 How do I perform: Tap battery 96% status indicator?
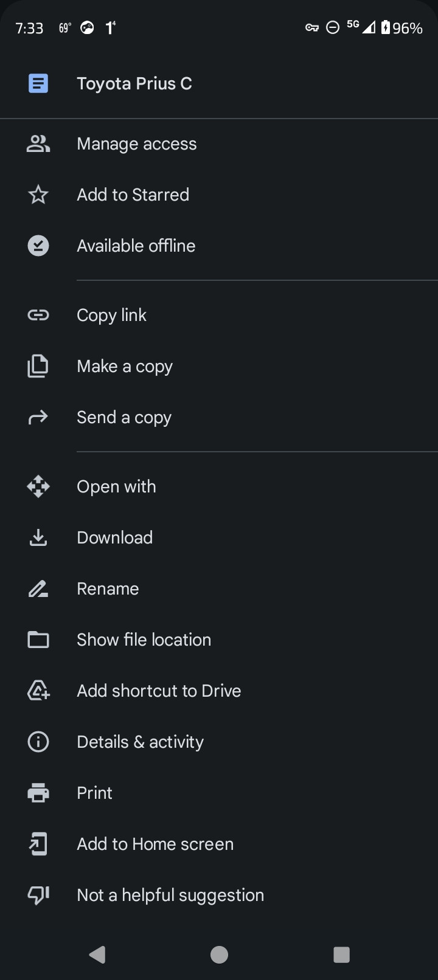click(x=401, y=28)
